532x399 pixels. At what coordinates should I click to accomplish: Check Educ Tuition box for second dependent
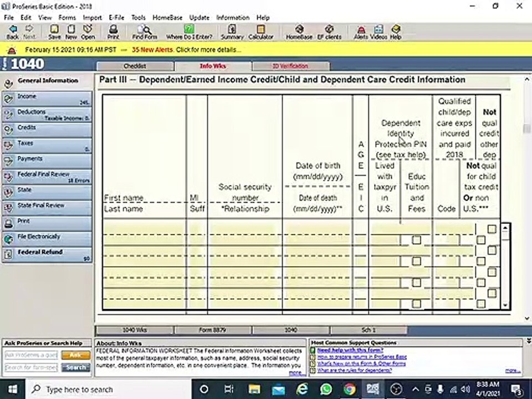(416, 261)
